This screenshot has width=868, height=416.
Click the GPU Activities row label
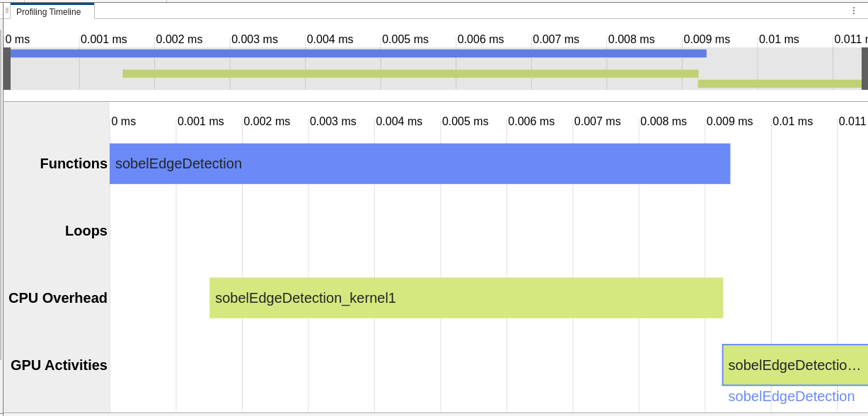pos(59,365)
